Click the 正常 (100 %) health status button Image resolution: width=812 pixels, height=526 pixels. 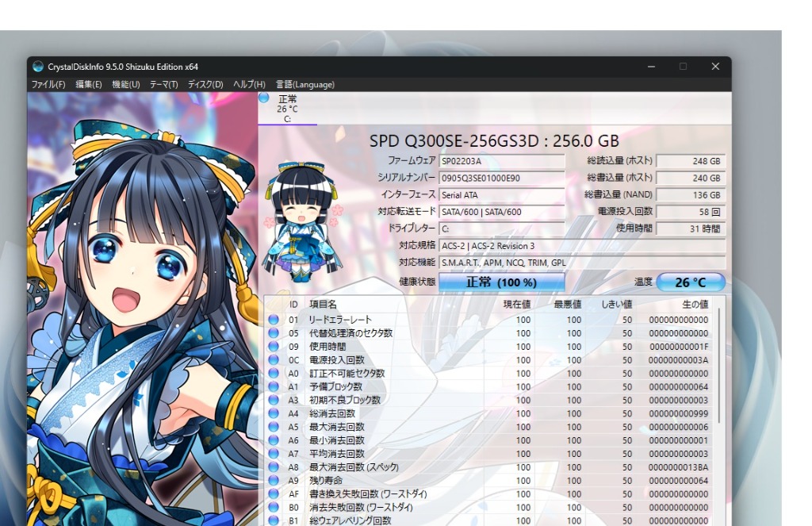tap(501, 282)
